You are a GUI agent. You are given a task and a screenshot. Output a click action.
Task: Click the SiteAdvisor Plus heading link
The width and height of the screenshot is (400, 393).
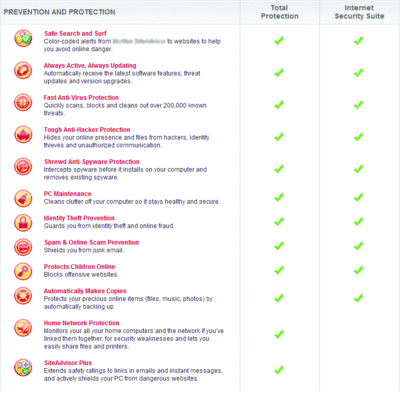coord(68,363)
